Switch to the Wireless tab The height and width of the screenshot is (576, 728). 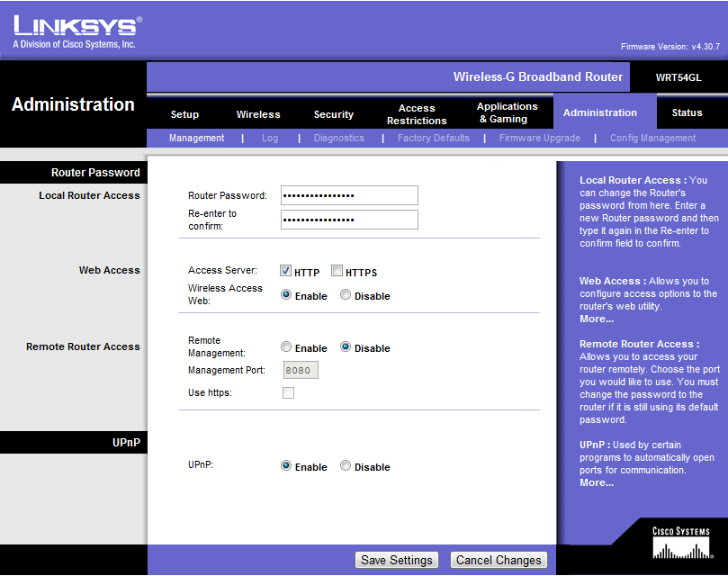coord(258,114)
